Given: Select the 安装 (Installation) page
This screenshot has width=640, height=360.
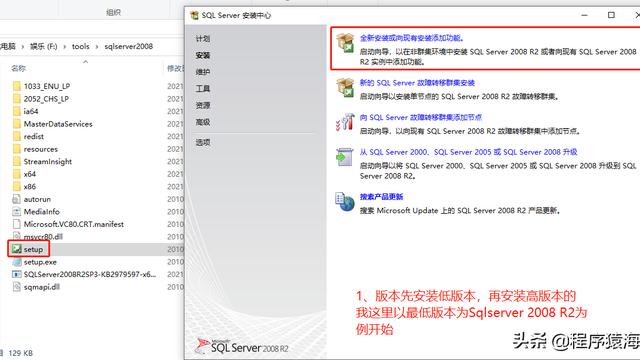Looking at the screenshot, I should click(x=202, y=56).
